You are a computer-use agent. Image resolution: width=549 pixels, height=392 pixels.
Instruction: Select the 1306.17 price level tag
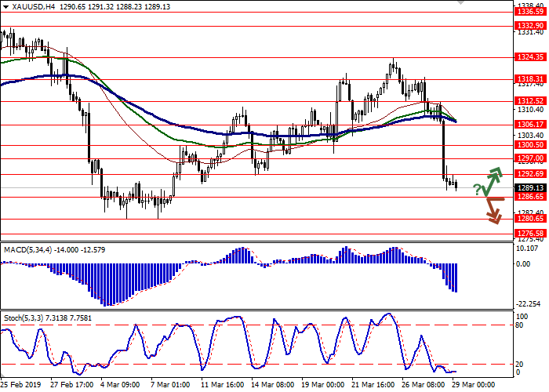point(530,125)
